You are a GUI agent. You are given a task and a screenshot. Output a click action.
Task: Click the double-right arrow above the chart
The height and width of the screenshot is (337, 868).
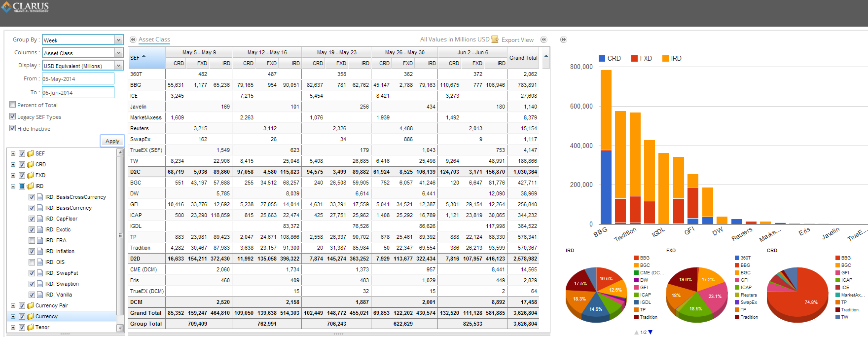point(563,39)
